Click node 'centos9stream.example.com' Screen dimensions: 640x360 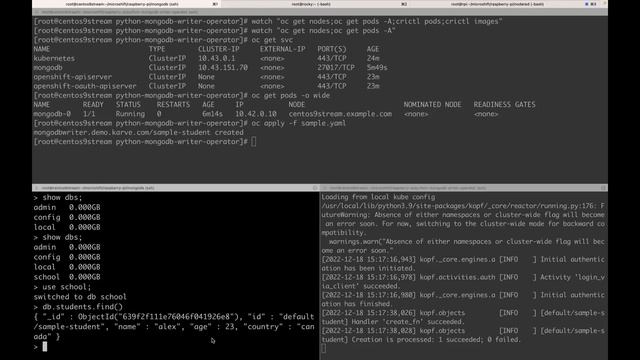[x=340, y=114]
